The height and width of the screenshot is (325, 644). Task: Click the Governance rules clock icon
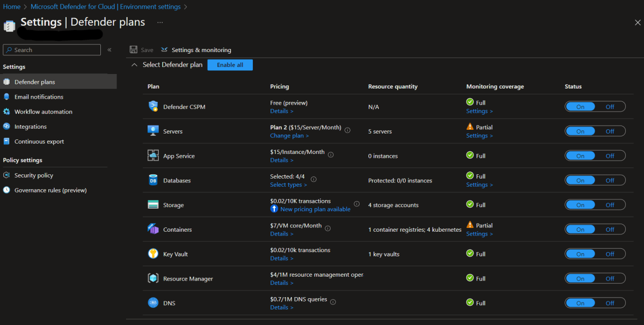click(6, 190)
